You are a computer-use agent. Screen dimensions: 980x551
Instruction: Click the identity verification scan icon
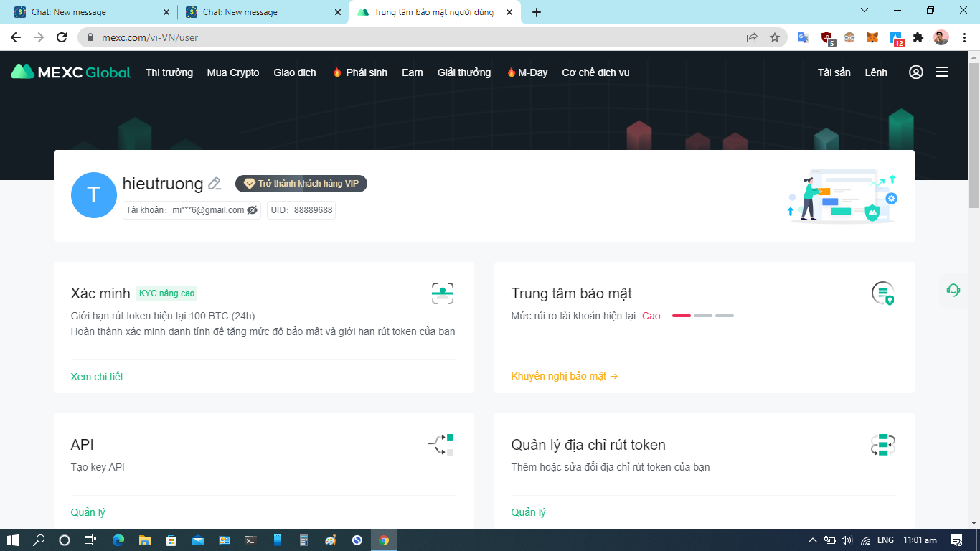pos(443,293)
